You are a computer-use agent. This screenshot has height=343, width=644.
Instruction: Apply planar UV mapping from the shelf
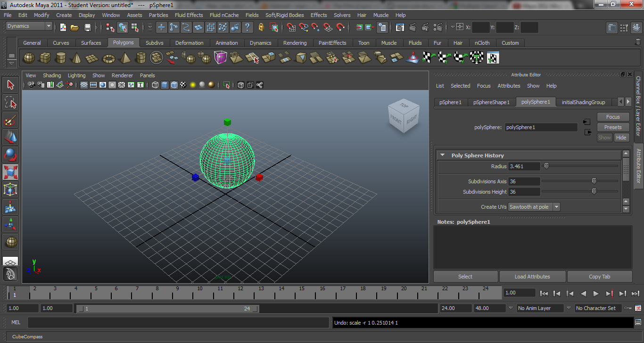(428, 57)
